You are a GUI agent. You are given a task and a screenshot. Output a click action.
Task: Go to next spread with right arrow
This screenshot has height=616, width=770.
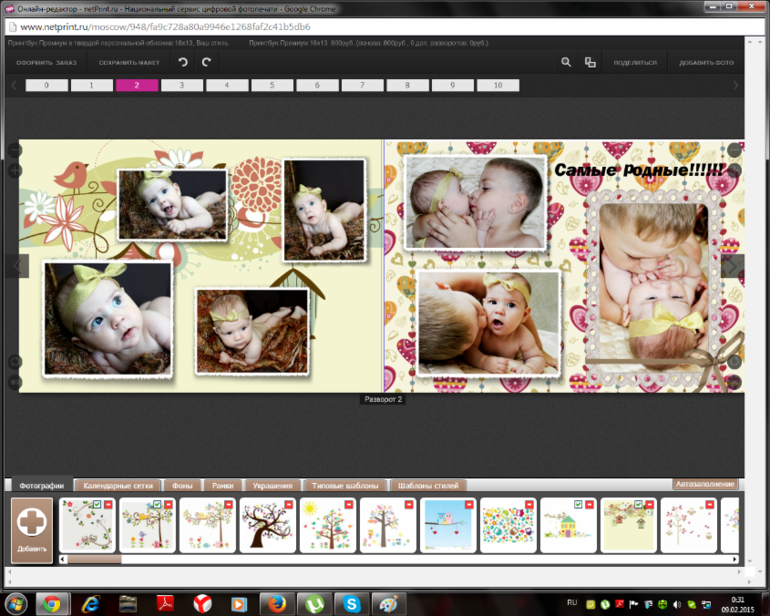(731, 266)
